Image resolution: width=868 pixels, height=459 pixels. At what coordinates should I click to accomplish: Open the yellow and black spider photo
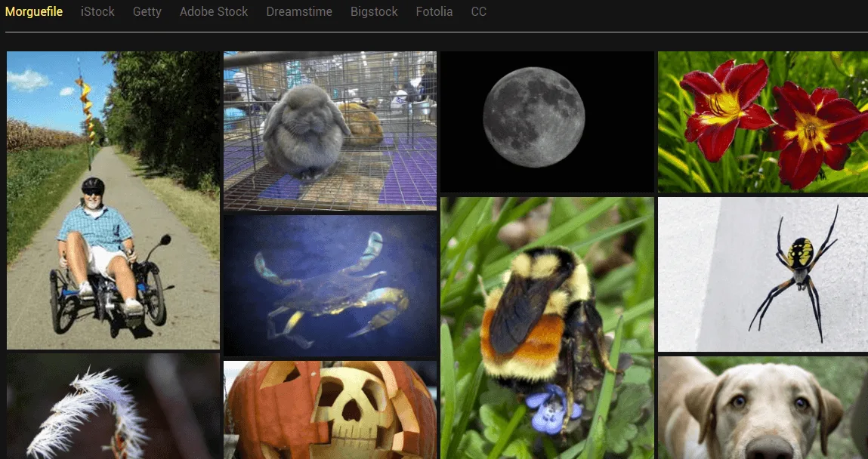pos(762,274)
